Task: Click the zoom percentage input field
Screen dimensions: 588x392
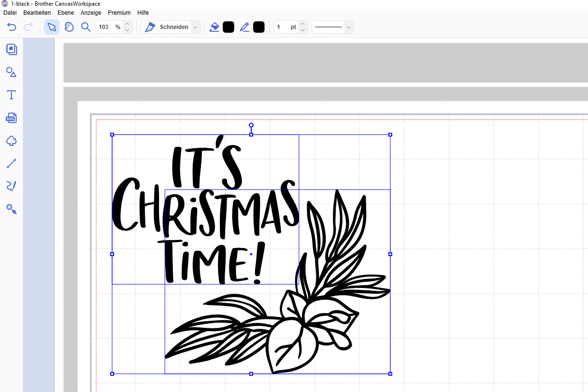Action: (104, 27)
